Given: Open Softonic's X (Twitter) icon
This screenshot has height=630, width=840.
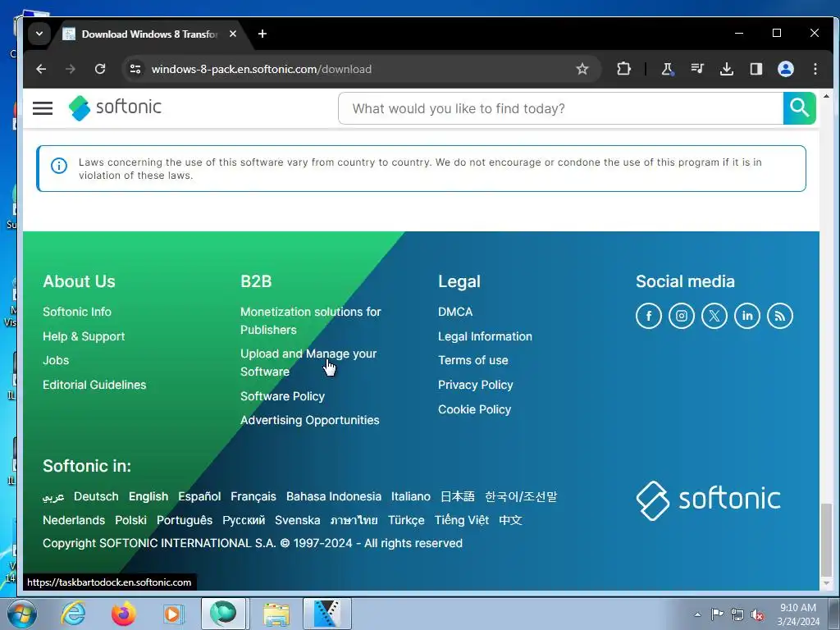Looking at the screenshot, I should (714, 316).
